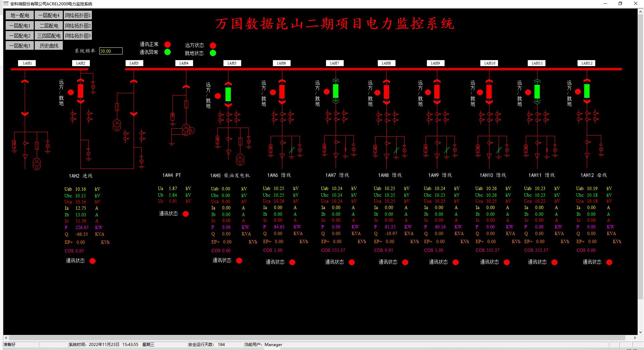Open the 一层配电3 page

coord(20,46)
